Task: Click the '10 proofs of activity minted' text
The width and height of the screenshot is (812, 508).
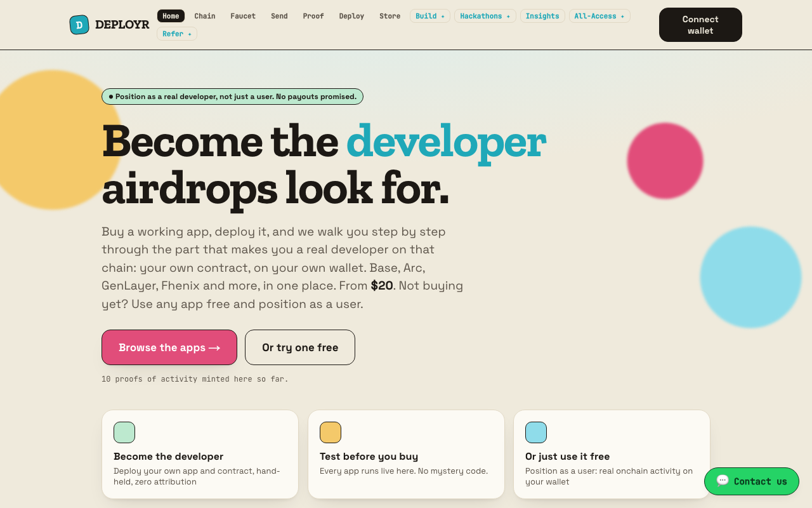Action: tap(195, 379)
